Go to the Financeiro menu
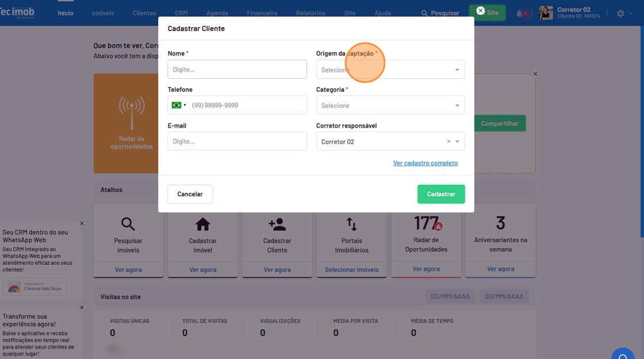This screenshot has height=359, width=644. pyautogui.click(x=262, y=13)
